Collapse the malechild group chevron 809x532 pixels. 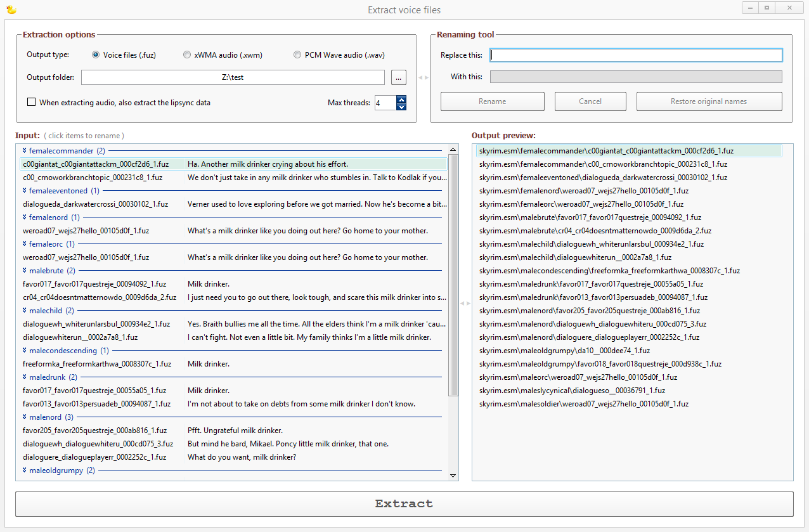(x=24, y=311)
